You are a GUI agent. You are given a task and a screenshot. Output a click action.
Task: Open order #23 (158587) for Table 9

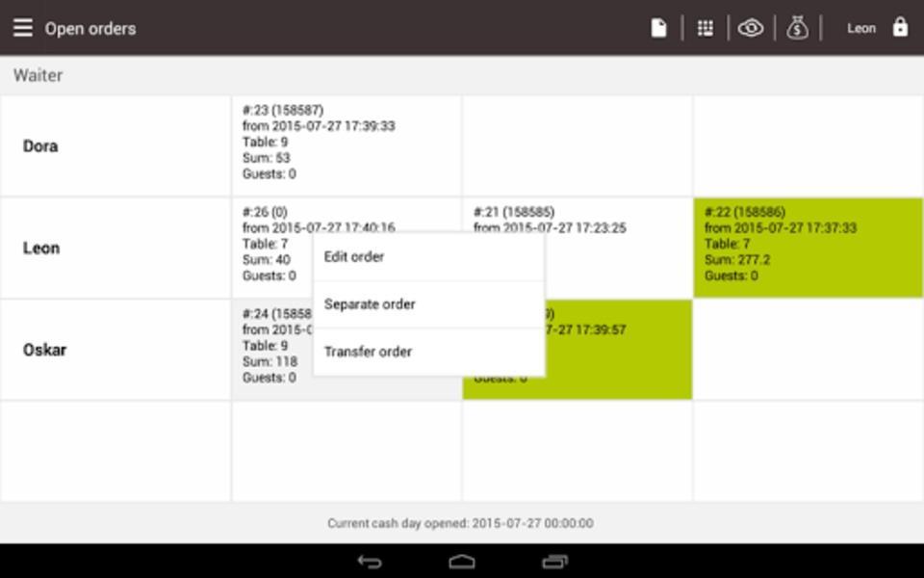(x=346, y=145)
